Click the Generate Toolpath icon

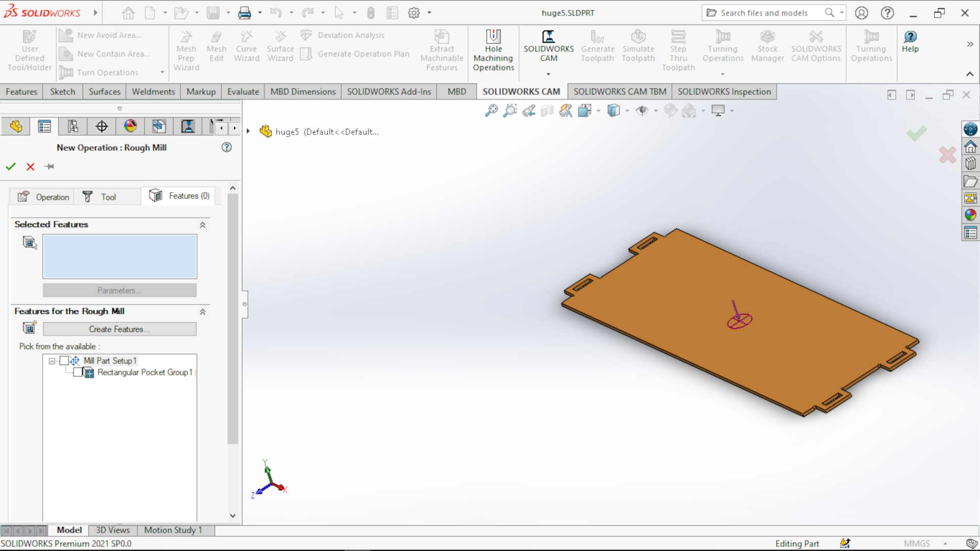click(x=597, y=46)
